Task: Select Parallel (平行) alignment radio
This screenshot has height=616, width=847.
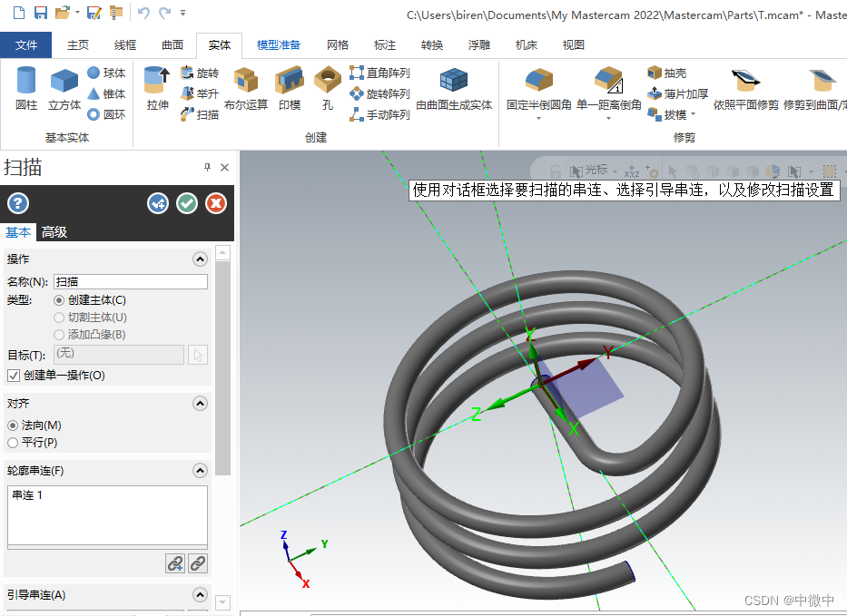Action: coord(13,443)
